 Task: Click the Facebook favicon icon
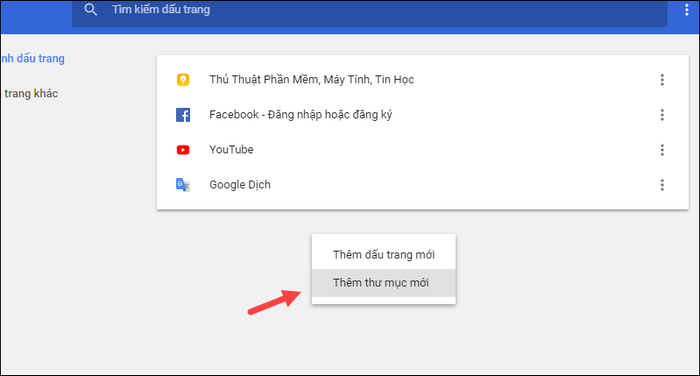[183, 115]
